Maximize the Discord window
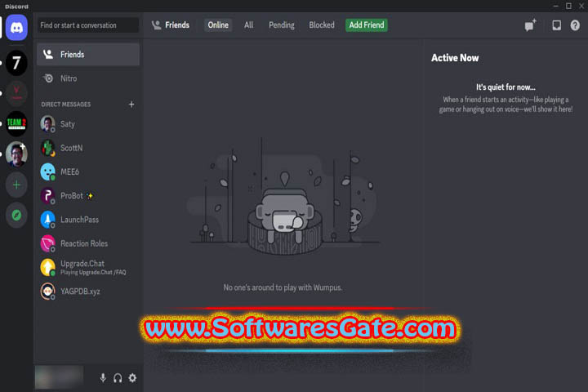The height and width of the screenshot is (392, 588). (x=568, y=6)
